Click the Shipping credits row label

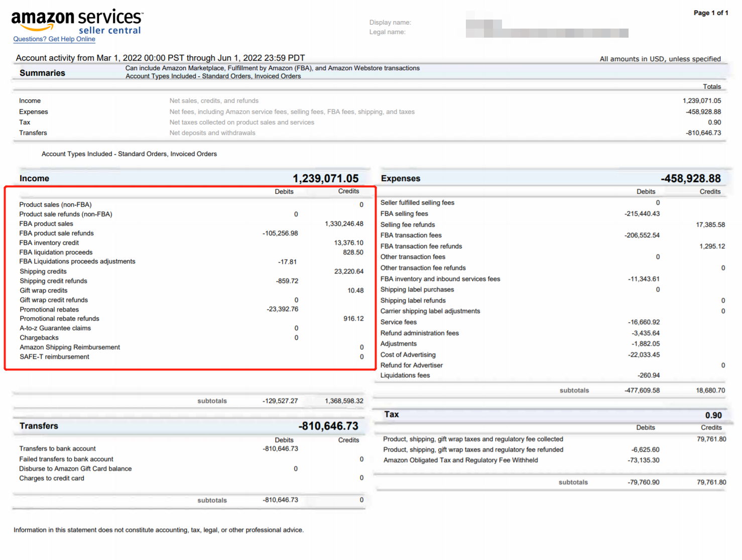(x=43, y=271)
